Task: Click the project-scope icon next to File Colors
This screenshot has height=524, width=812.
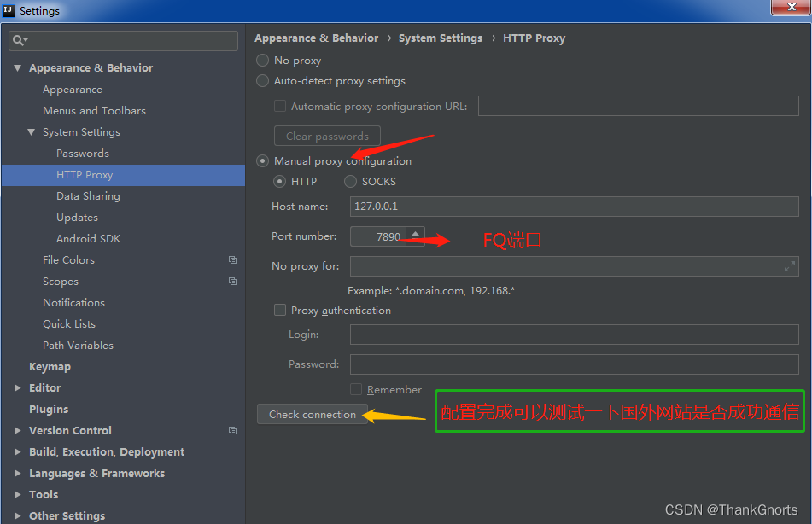Action: click(232, 259)
